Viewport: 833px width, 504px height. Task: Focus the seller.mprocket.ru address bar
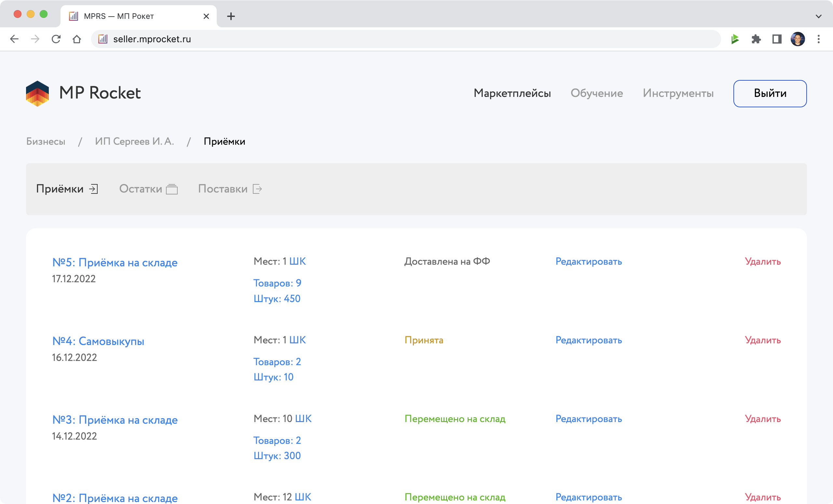click(406, 39)
